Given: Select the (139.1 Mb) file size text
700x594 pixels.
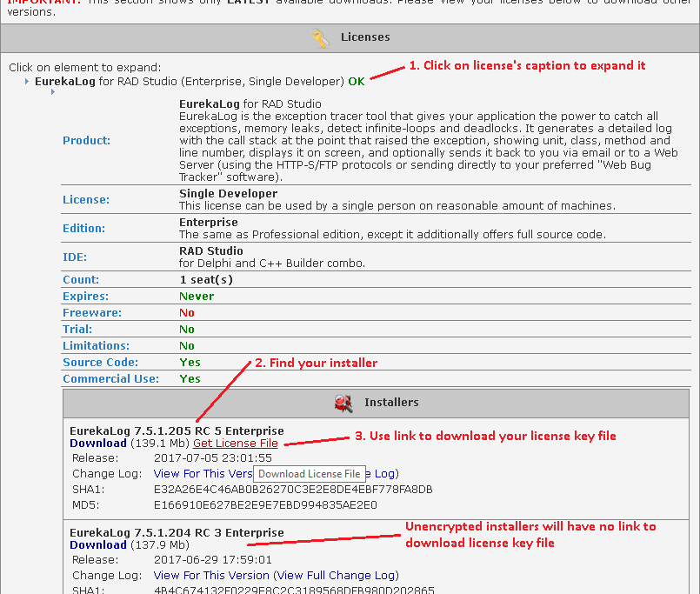Looking at the screenshot, I should [160, 443].
